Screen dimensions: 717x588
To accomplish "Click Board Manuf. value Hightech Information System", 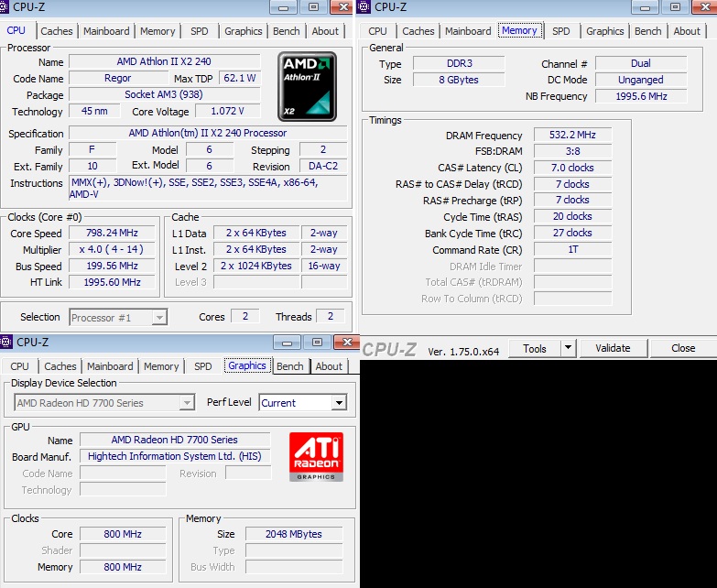I will [x=175, y=456].
